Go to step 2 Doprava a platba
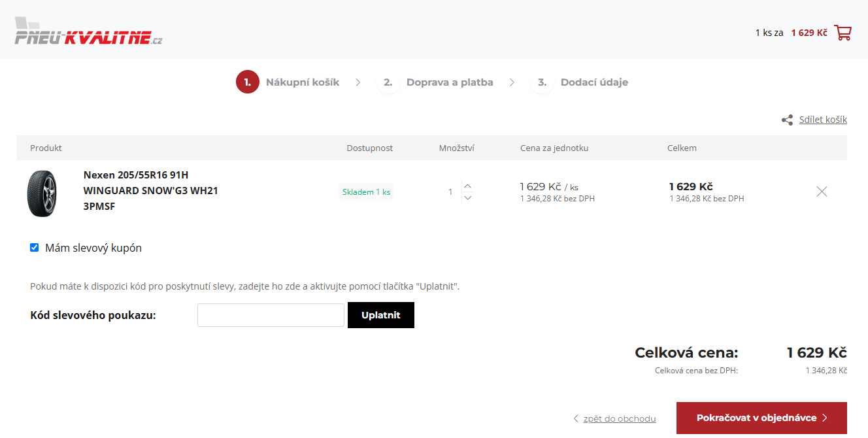Screen dimensions: 868x438 pos(435,82)
